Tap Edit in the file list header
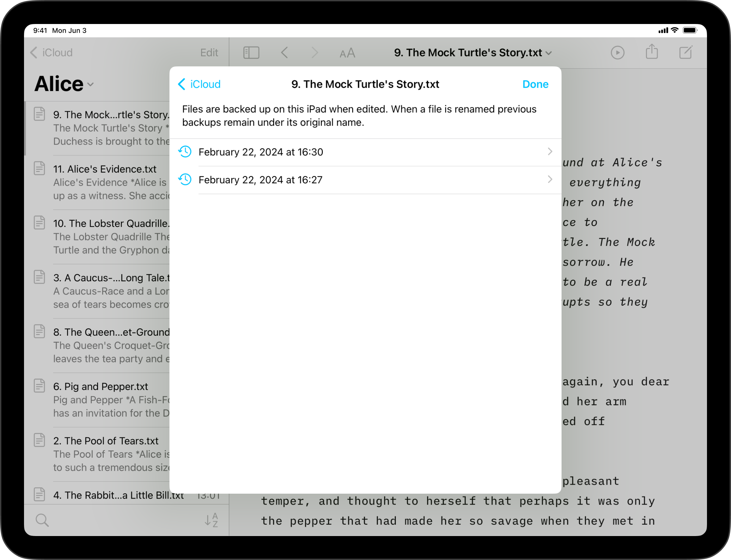This screenshot has width=731, height=560. [x=209, y=53]
